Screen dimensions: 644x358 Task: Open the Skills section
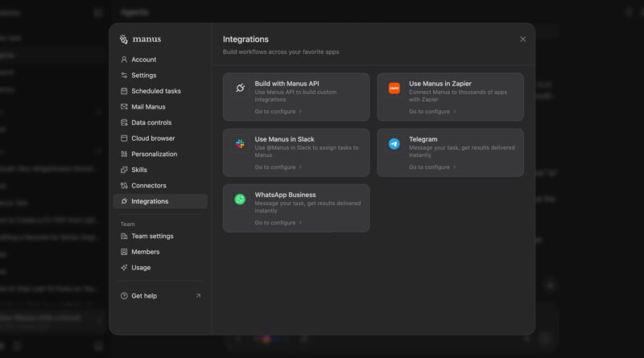[160, 170]
